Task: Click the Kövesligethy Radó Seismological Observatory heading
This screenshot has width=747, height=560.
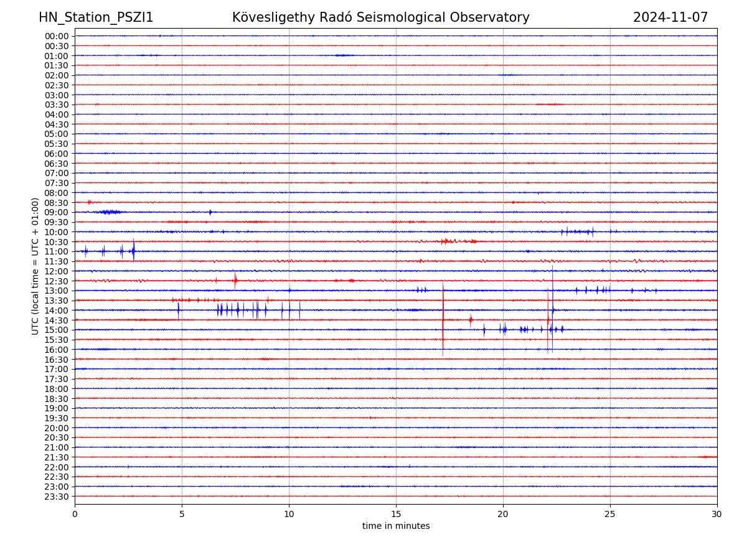Action: tap(380, 17)
